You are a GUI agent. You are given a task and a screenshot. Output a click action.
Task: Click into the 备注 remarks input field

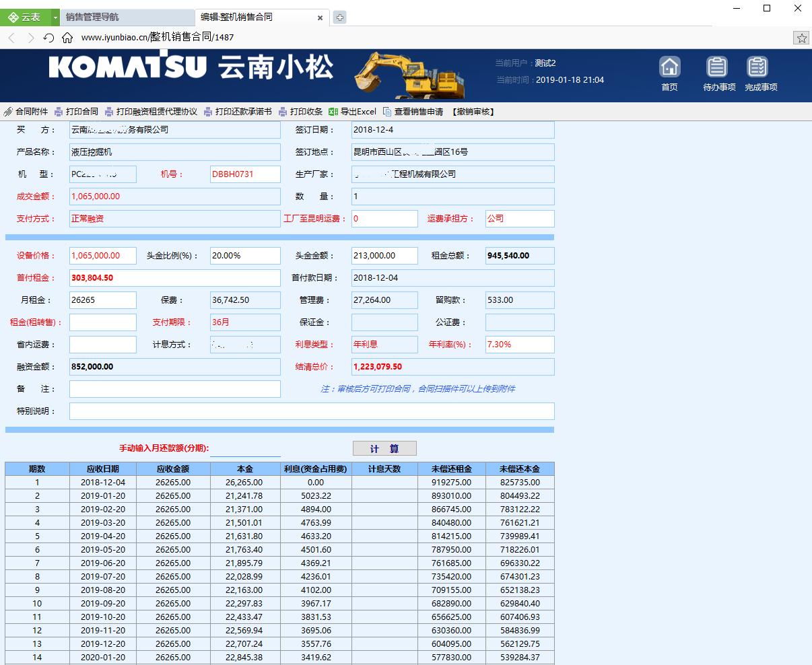click(x=174, y=389)
